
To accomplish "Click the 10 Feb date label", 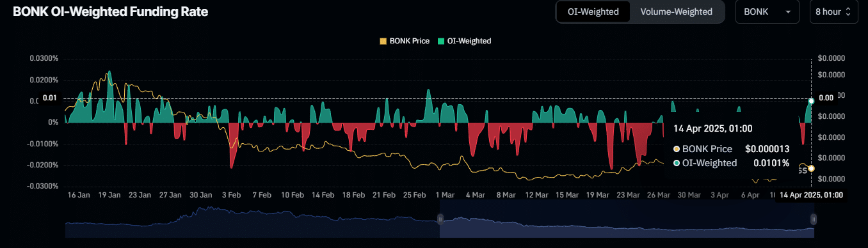I will [x=293, y=195].
